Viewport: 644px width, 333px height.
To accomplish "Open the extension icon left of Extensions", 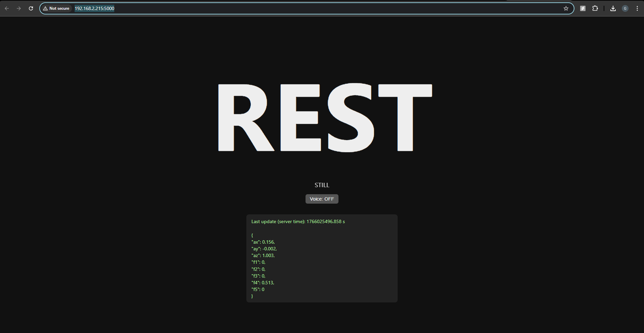I will tap(583, 8).
